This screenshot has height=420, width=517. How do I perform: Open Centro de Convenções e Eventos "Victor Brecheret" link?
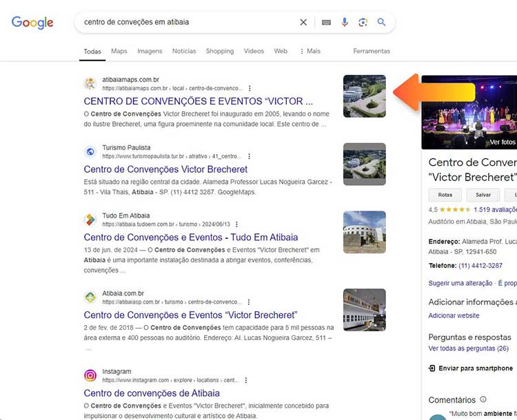pos(190,315)
